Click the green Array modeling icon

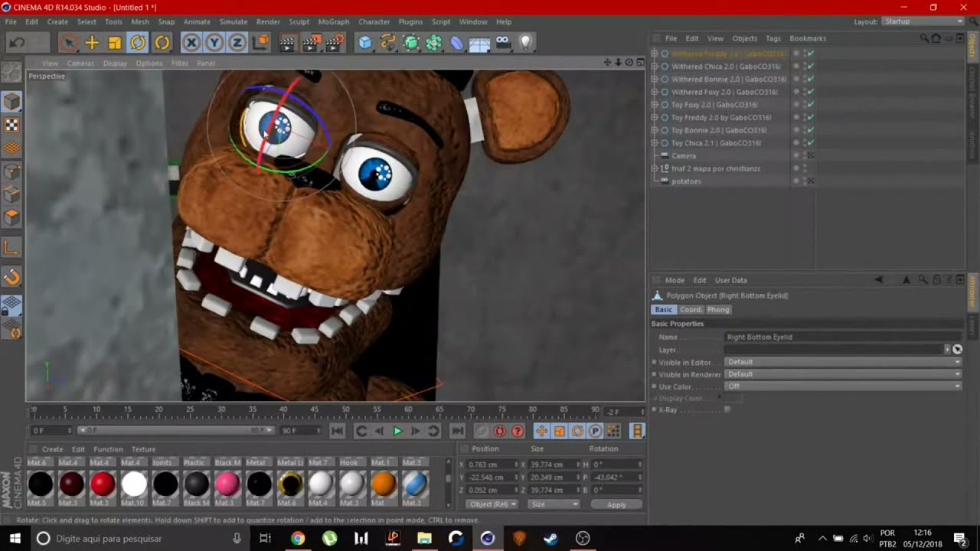pyautogui.click(x=434, y=43)
